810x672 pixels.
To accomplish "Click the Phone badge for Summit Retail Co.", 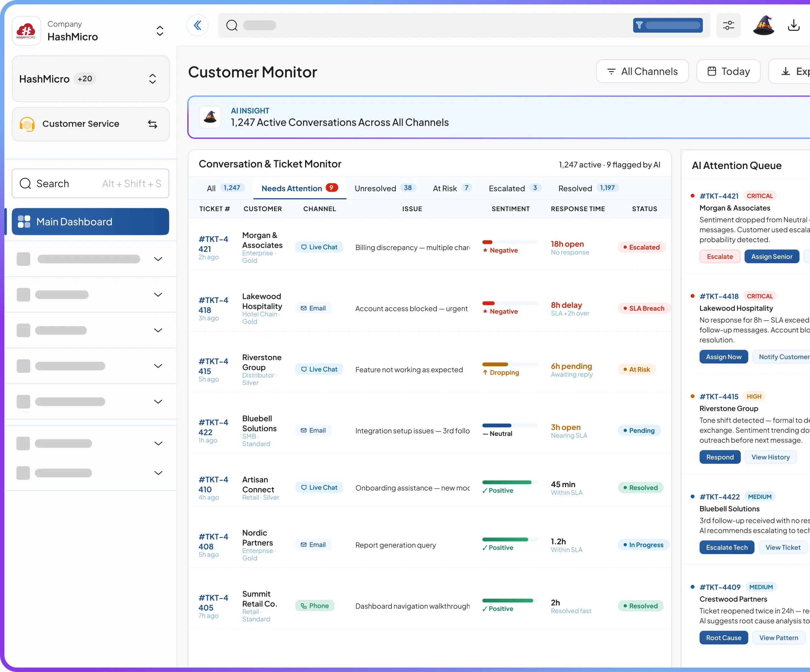I will (315, 606).
